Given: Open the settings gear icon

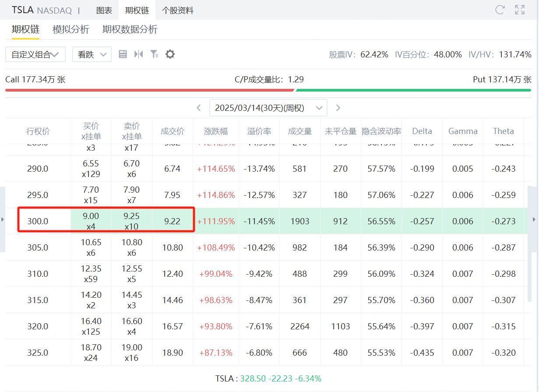Looking at the screenshot, I should click(x=170, y=54).
